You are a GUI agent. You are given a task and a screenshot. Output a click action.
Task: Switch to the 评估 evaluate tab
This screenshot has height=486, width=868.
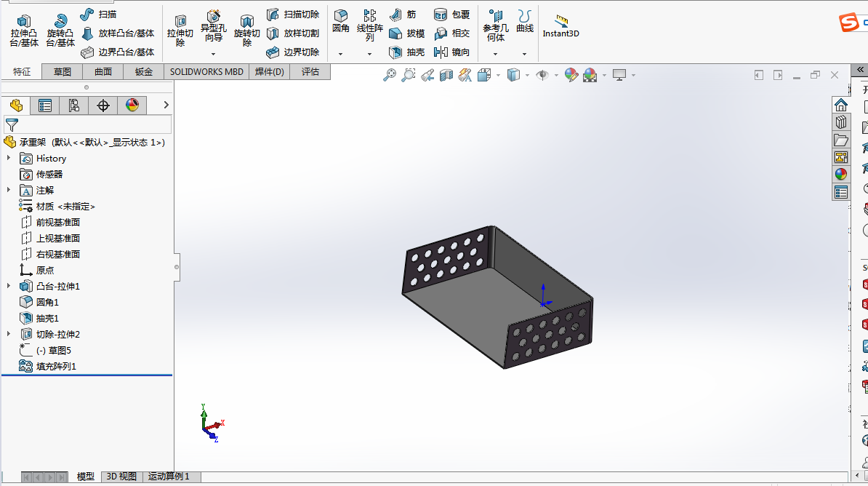pos(310,72)
